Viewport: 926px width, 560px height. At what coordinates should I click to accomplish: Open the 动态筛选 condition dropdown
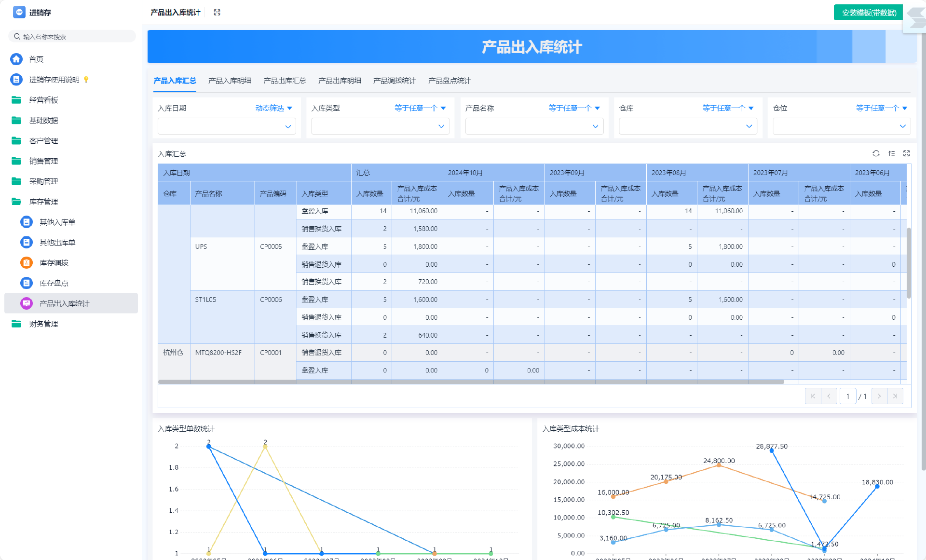pos(273,108)
